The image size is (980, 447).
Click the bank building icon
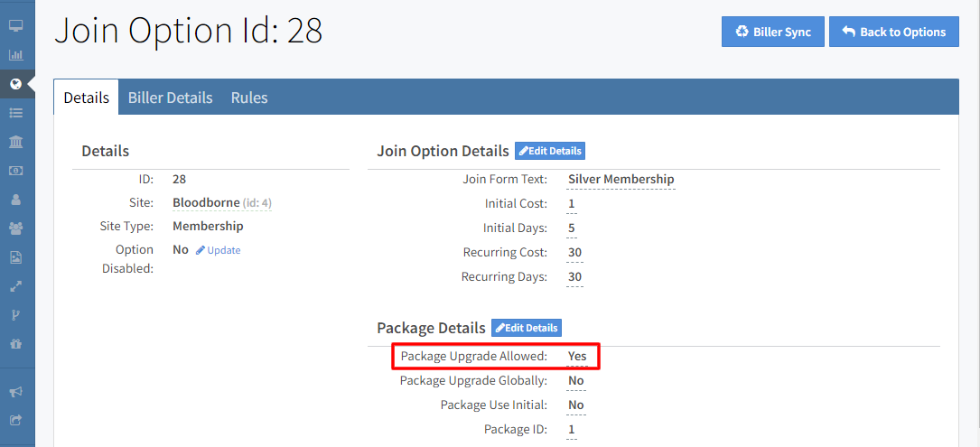point(15,142)
